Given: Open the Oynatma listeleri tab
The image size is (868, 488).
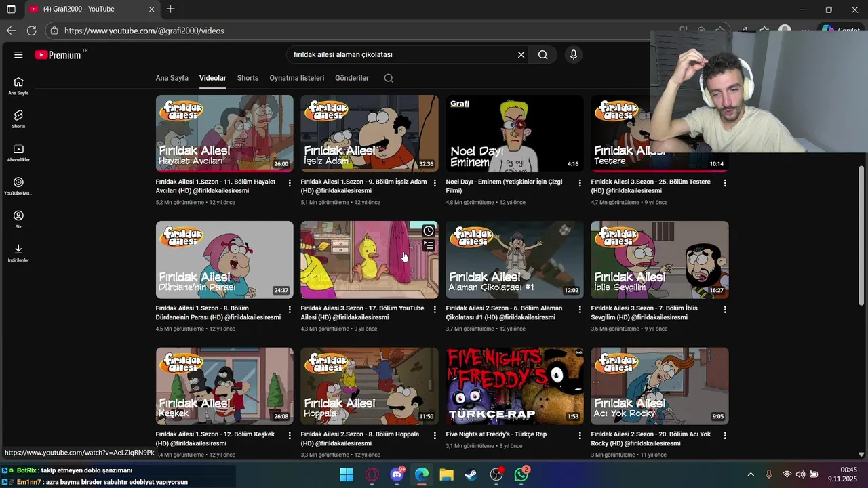Looking at the screenshot, I should (x=297, y=78).
